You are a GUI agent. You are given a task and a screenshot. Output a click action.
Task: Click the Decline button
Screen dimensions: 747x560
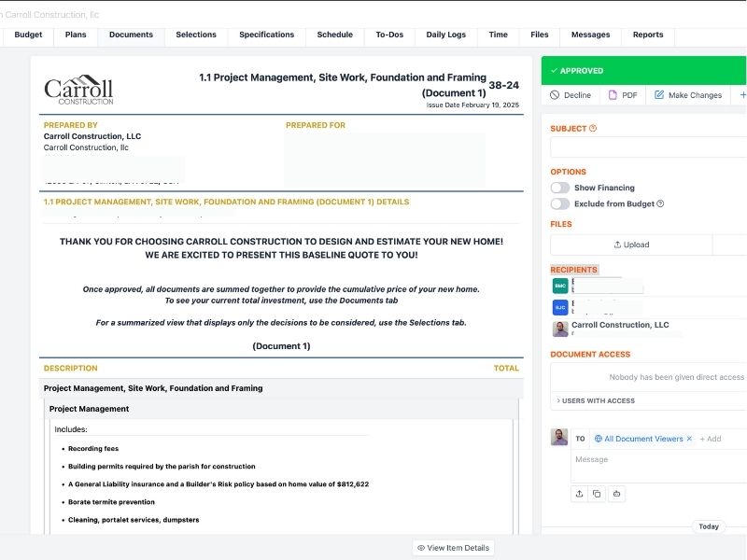(x=571, y=95)
